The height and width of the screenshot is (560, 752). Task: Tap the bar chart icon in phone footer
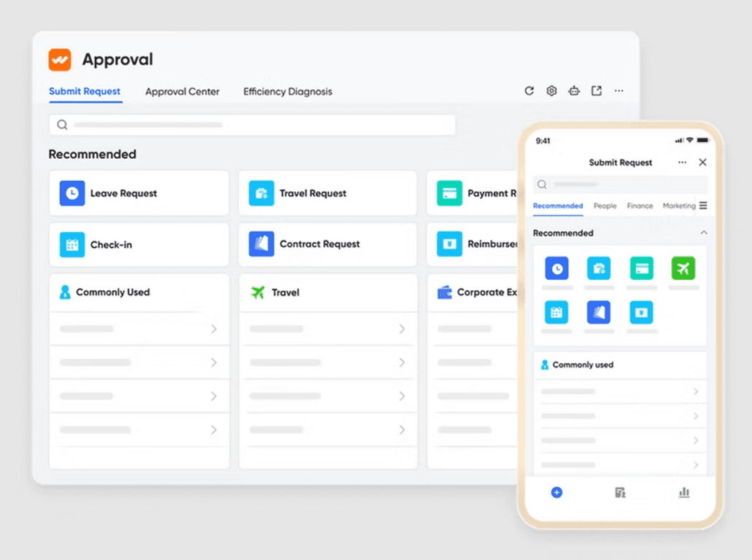684,493
